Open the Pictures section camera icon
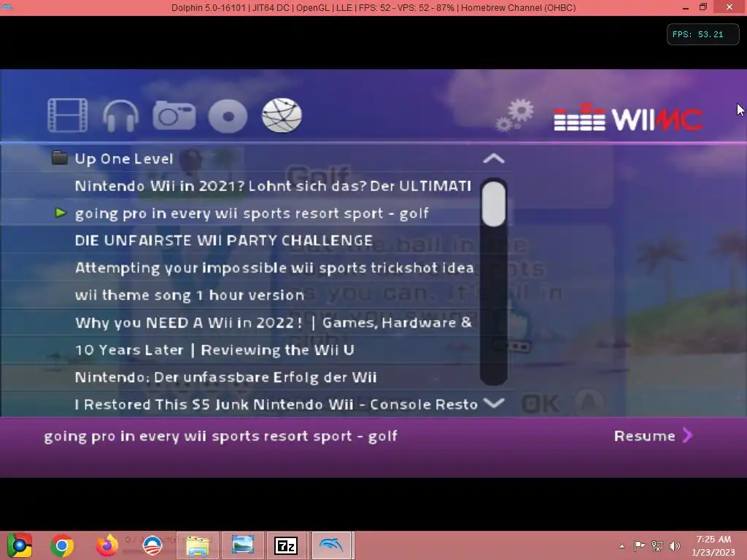Image resolution: width=747 pixels, height=560 pixels. pyautogui.click(x=174, y=115)
